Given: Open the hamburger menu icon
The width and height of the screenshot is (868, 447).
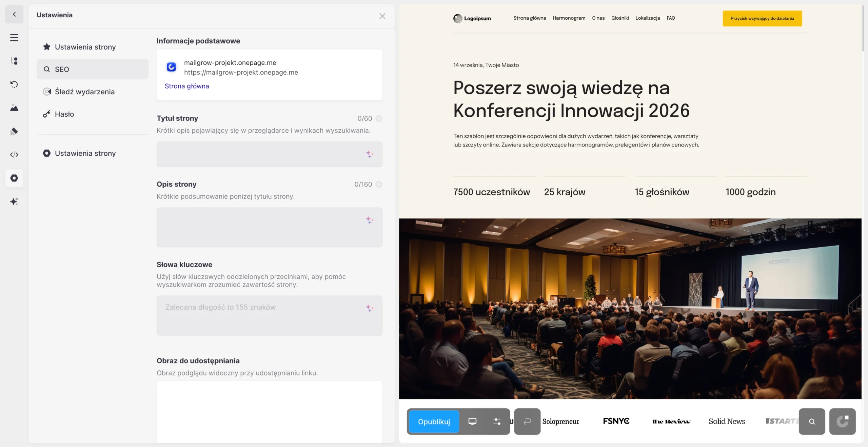Looking at the screenshot, I should 14,38.
